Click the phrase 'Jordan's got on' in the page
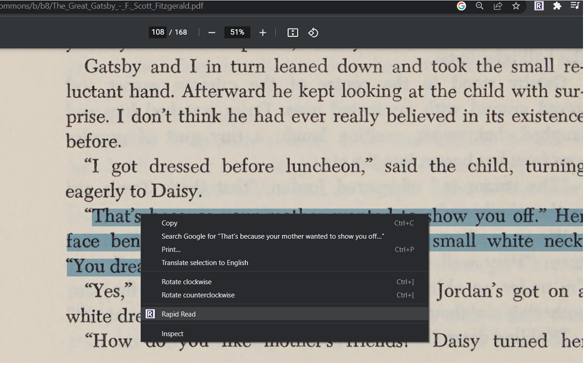This screenshot has width=588, height=368. (x=503, y=292)
